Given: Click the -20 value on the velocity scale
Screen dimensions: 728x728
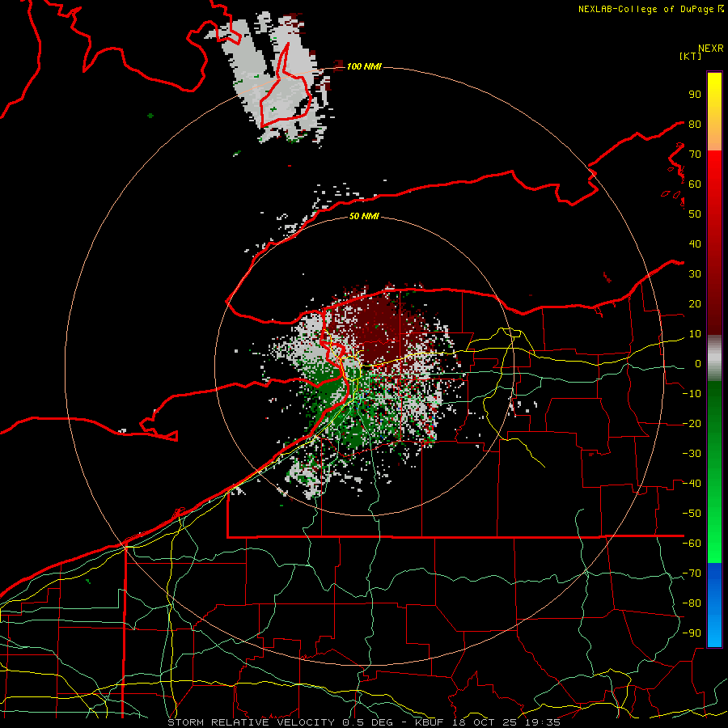Looking at the screenshot, I should click(x=692, y=423).
